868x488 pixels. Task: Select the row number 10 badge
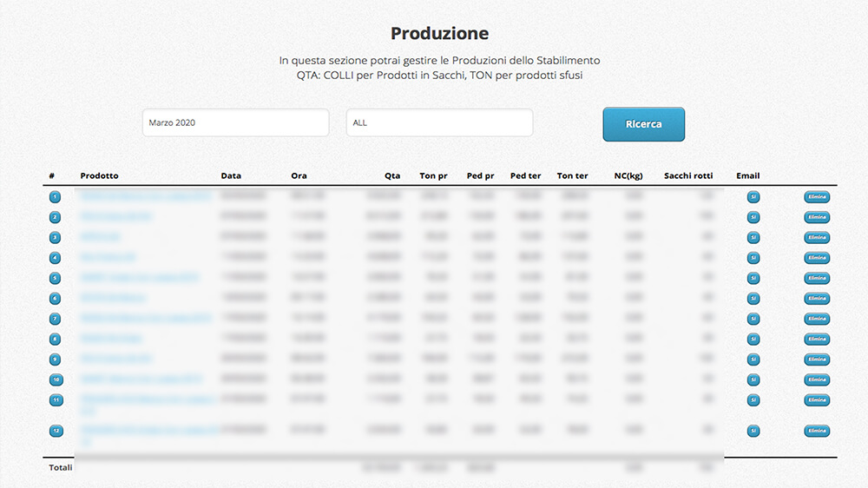coord(56,379)
